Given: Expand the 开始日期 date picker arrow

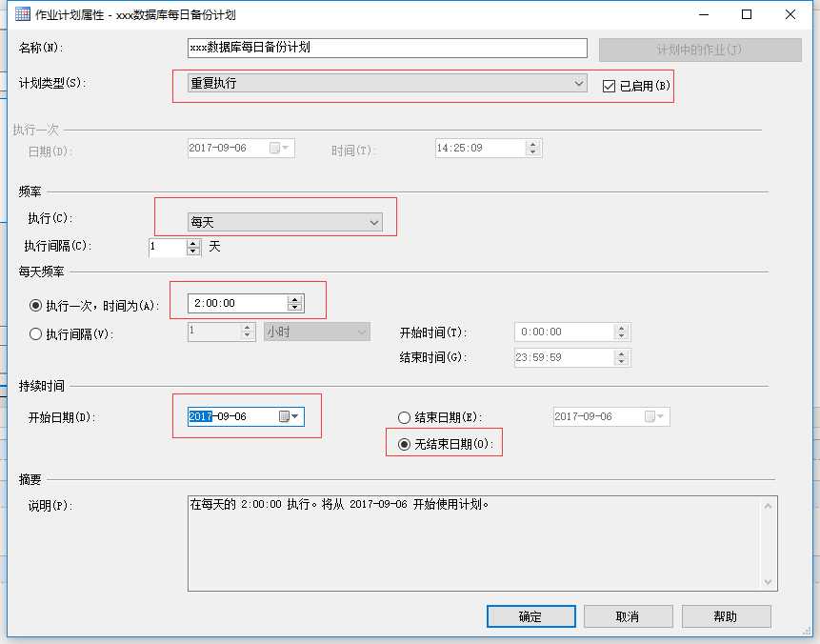Looking at the screenshot, I should (295, 416).
